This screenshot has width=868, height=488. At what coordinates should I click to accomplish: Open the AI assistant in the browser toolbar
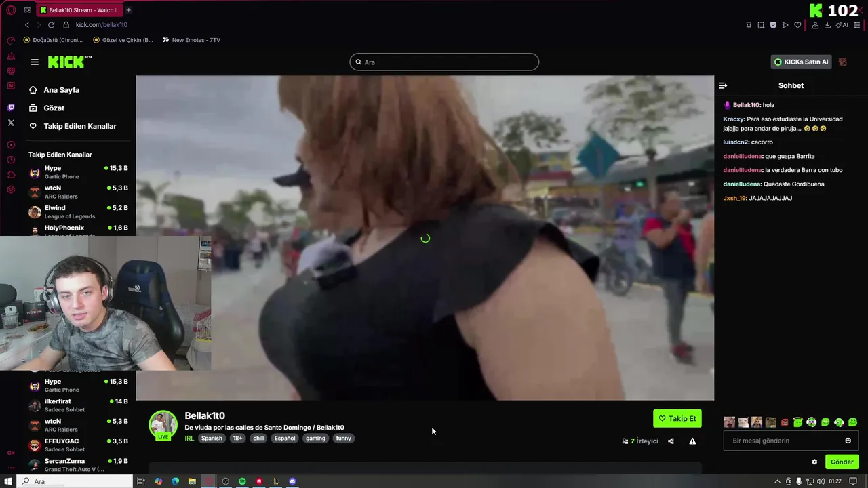click(x=842, y=25)
